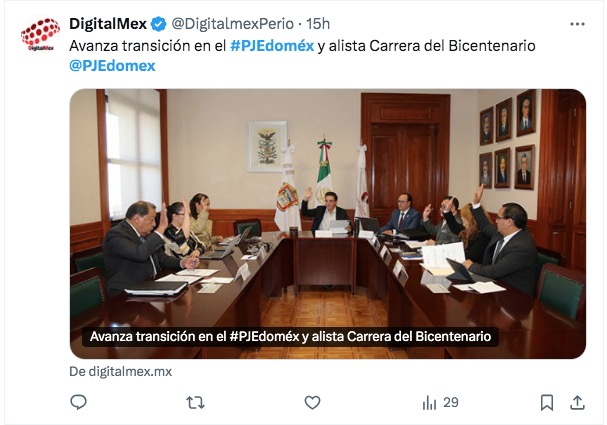Follow the #PJEdoméx hashtag link
Screen dimensions: 607x425
coord(272,46)
